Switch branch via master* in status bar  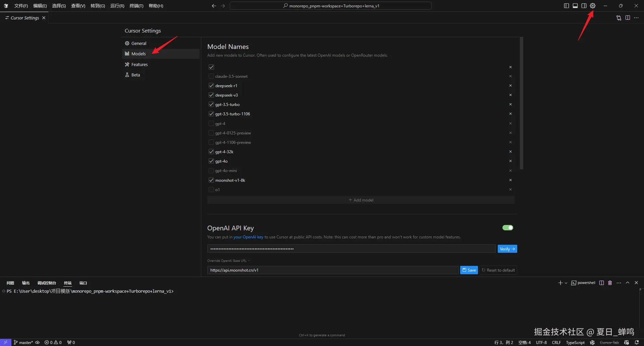click(x=23, y=343)
